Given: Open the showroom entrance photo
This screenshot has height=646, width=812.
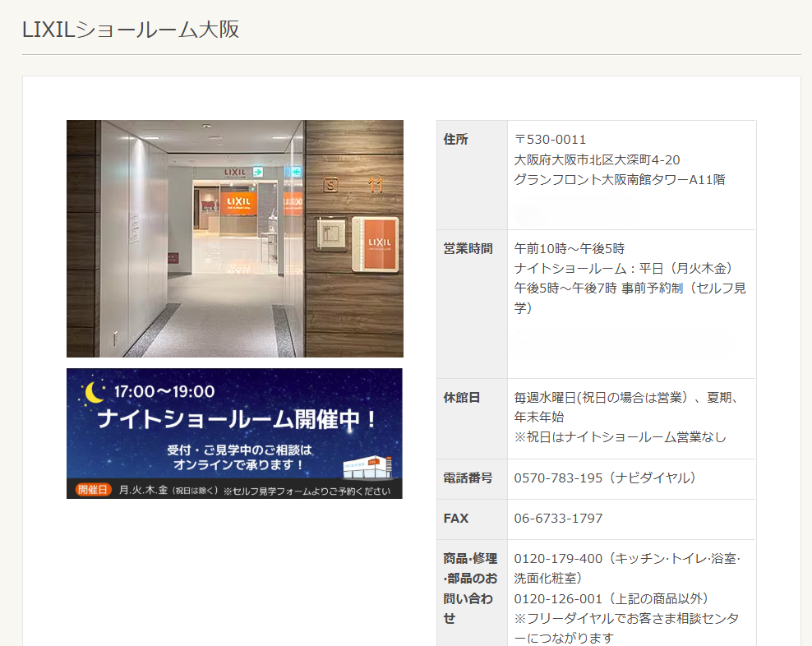Looking at the screenshot, I should click(x=234, y=239).
